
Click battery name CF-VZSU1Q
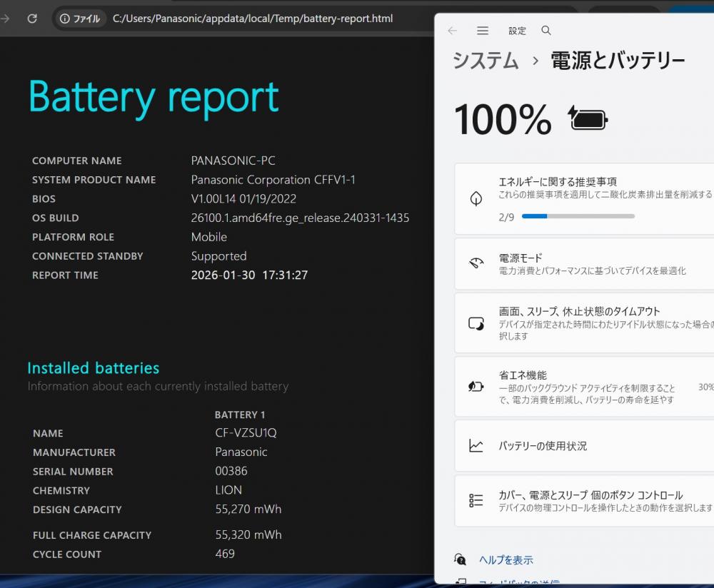[x=246, y=433]
